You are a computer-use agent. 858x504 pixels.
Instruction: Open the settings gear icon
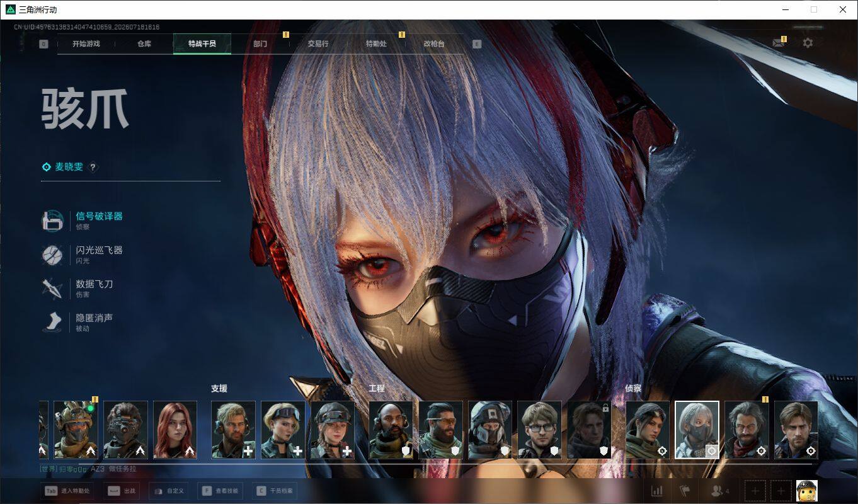click(808, 43)
